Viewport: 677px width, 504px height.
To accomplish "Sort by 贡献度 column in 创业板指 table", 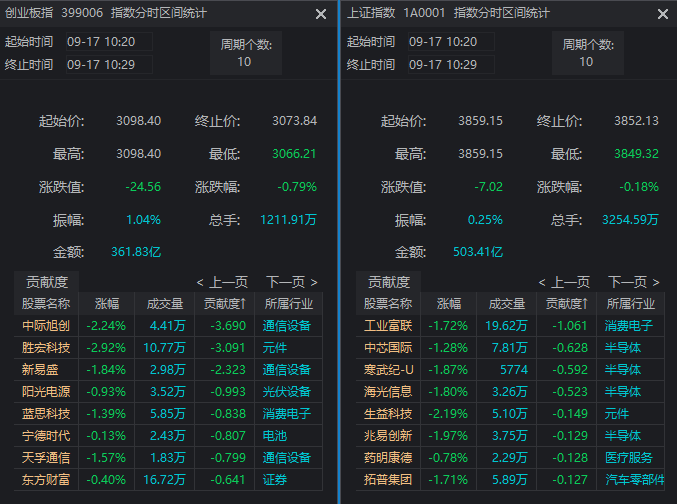I will [227, 304].
